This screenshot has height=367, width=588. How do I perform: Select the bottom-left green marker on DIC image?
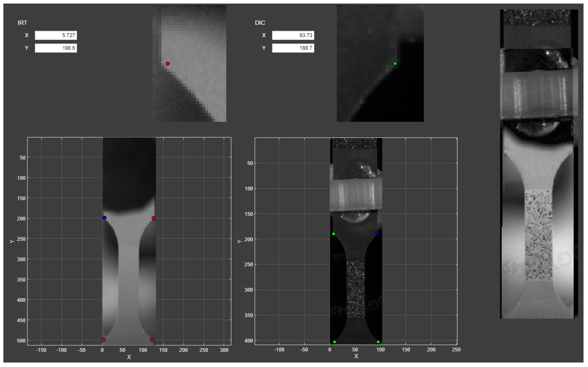click(x=334, y=342)
